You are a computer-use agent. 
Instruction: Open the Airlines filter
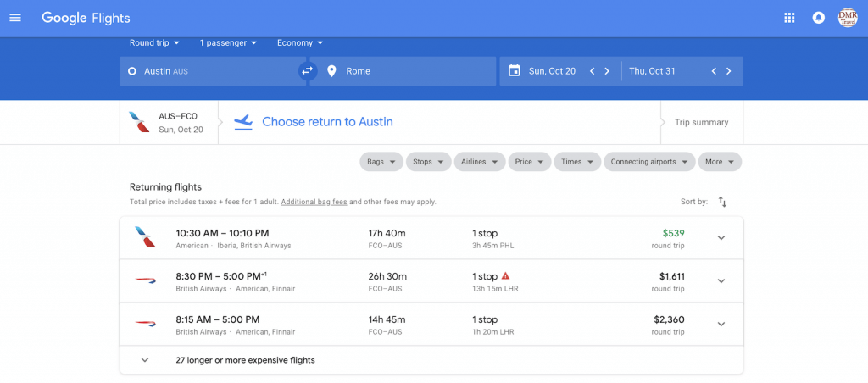tap(480, 162)
